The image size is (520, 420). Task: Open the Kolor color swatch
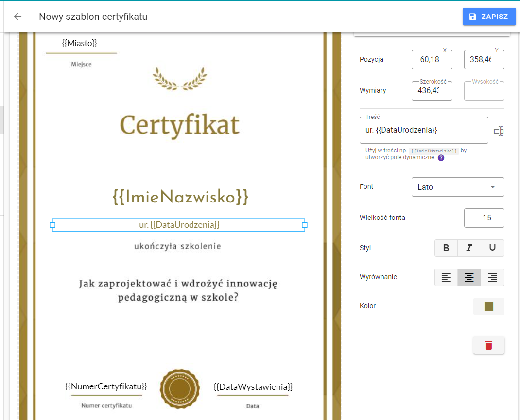click(488, 306)
